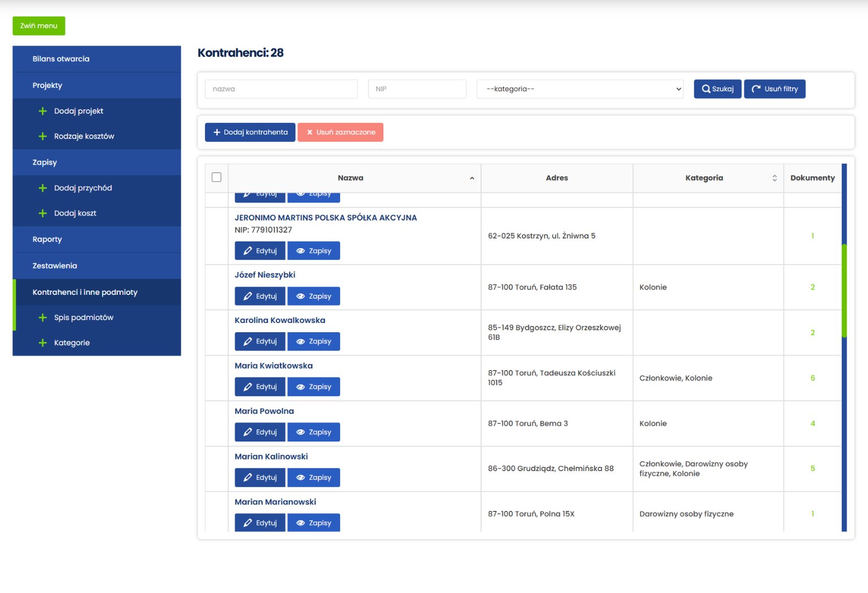Screen dimensions: 868x593
Task: Click the plus icon next to Dodaj koszt
Action: point(43,213)
